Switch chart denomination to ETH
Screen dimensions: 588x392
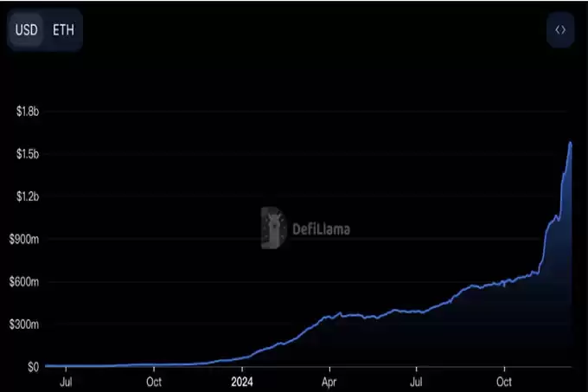(x=63, y=29)
